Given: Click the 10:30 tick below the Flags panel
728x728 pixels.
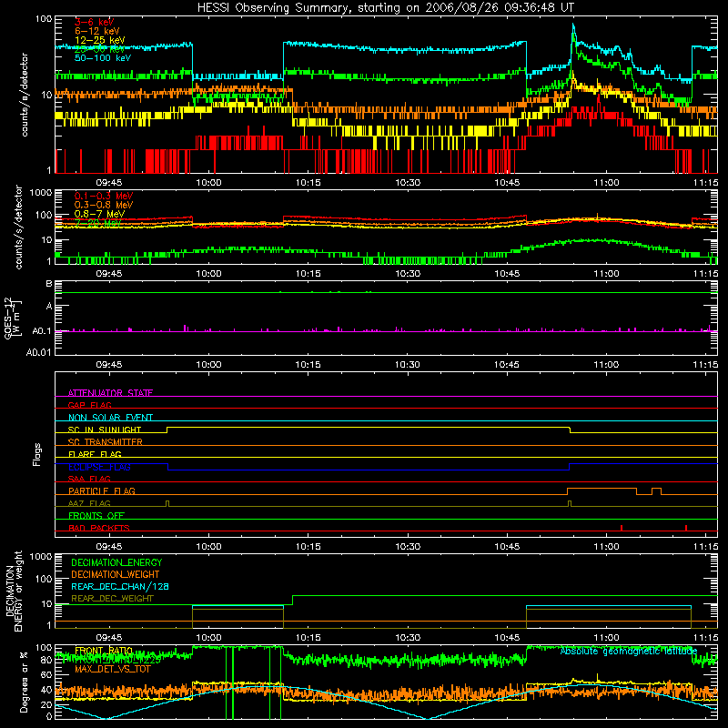Looking at the screenshot, I should tap(407, 547).
